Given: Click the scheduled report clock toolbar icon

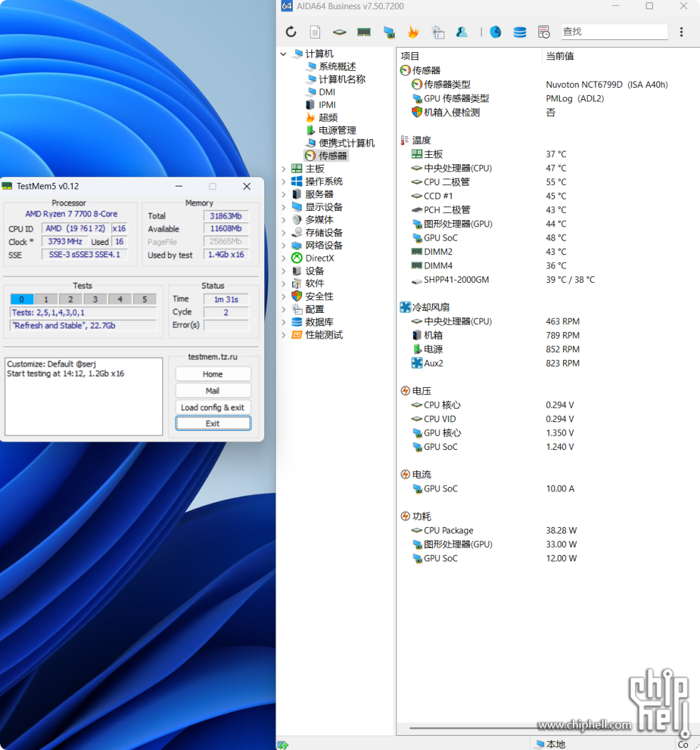Looking at the screenshot, I should click(544, 32).
